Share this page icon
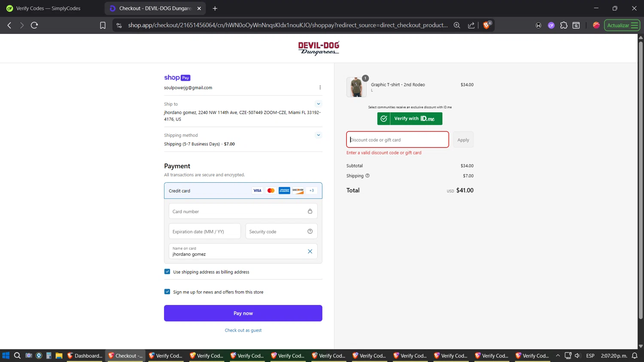This screenshot has width=644, height=362. (471, 25)
